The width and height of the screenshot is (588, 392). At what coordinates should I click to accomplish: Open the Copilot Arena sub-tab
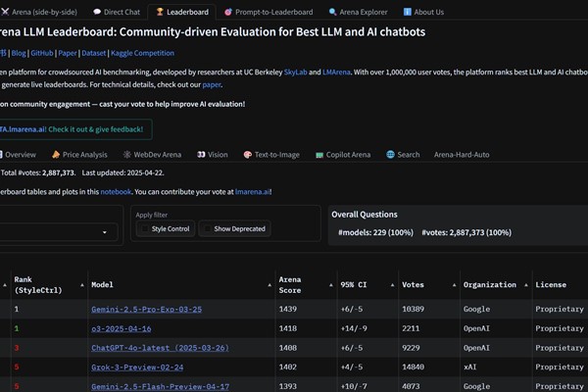tap(343, 155)
